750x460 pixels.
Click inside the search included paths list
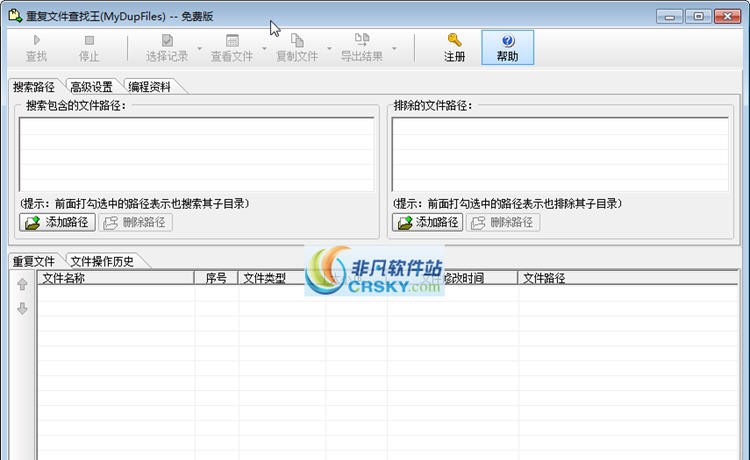[x=197, y=154]
